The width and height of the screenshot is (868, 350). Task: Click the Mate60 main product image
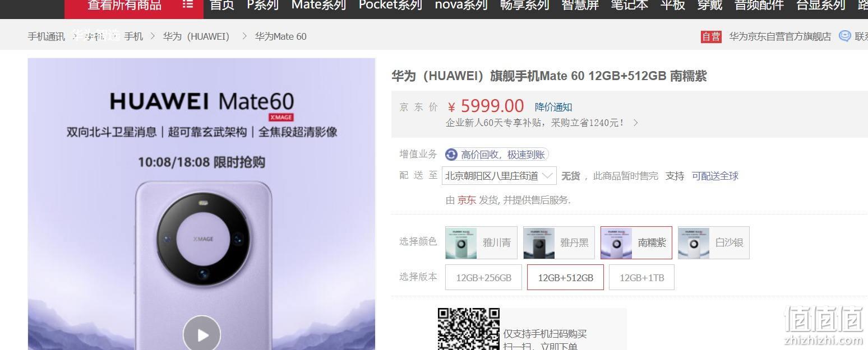(x=201, y=204)
